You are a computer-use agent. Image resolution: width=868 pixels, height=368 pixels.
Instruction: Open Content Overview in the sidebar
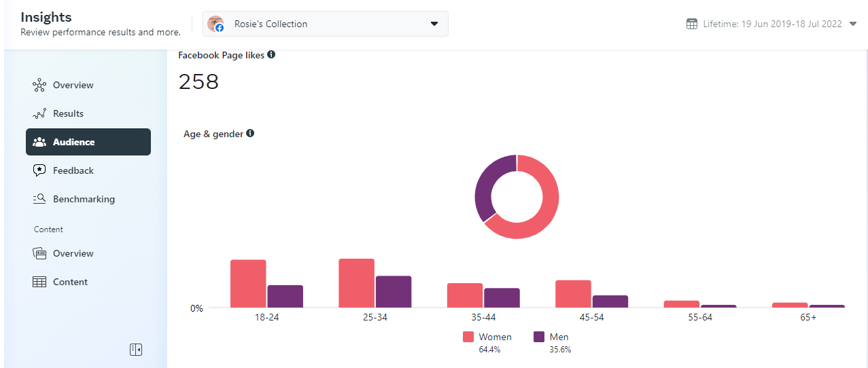(x=73, y=254)
